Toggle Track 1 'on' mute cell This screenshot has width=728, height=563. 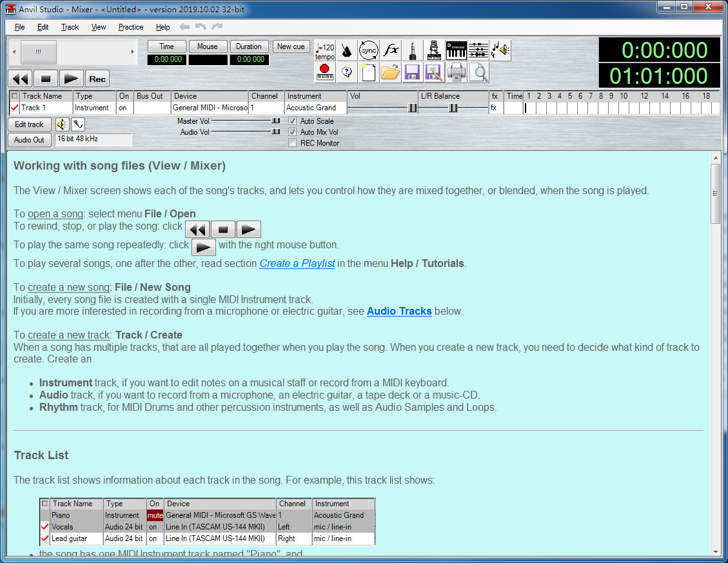(x=124, y=108)
